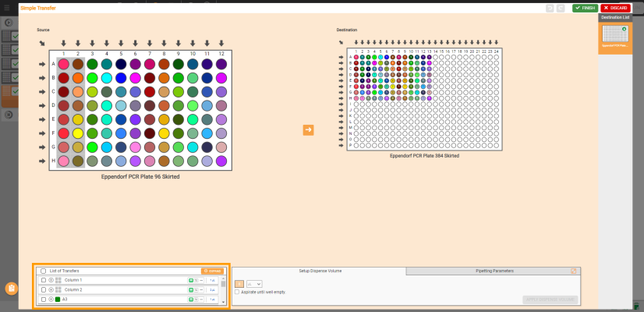This screenshot has width=644, height=312.
Task: Expand the Column 2 transfer entry
Action: 51,289
